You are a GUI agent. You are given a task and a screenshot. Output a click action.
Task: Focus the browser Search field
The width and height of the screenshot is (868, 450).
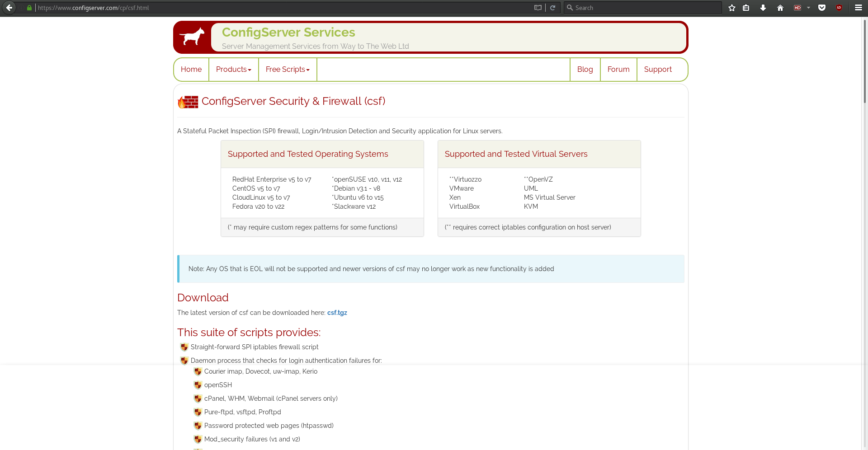click(643, 8)
